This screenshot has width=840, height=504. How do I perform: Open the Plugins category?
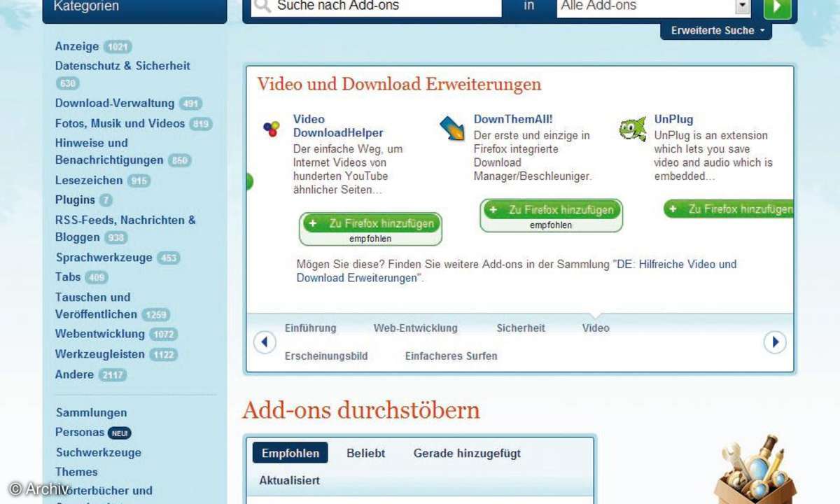75,200
